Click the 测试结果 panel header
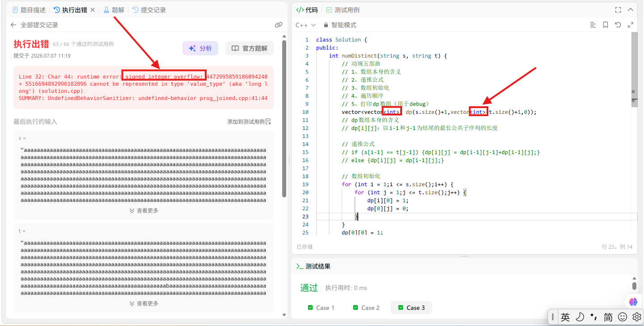This screenshot has width=644, height=326. click(314, 267)
